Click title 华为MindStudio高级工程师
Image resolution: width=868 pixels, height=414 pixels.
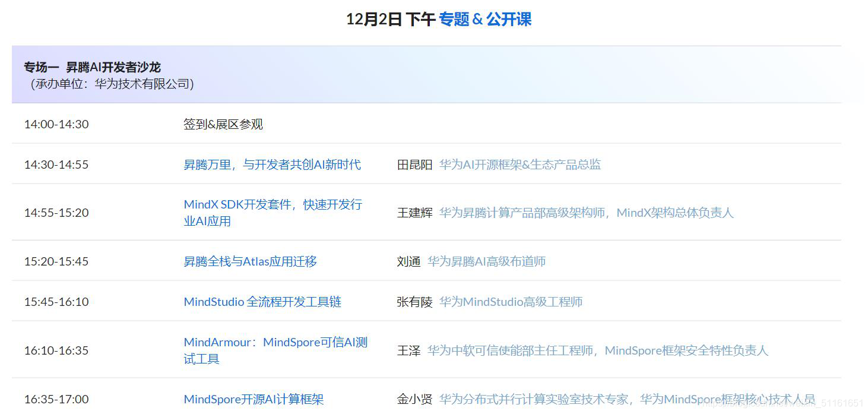click(x=511, y=302)
